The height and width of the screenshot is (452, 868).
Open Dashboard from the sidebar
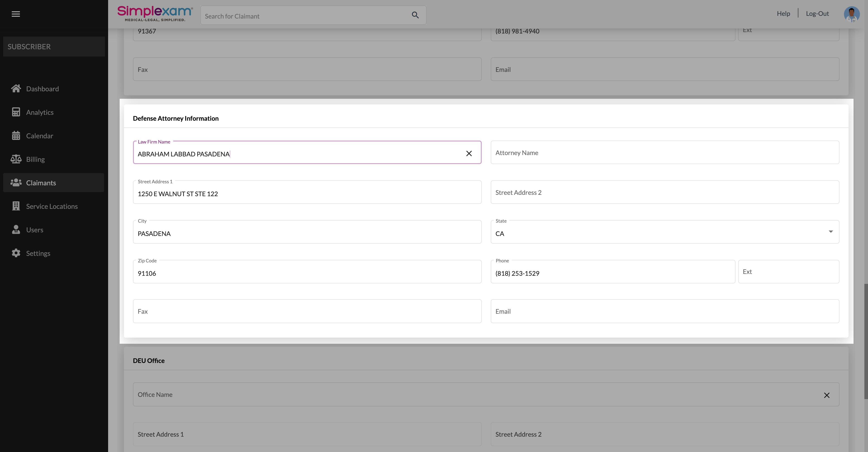pos(42,89)
